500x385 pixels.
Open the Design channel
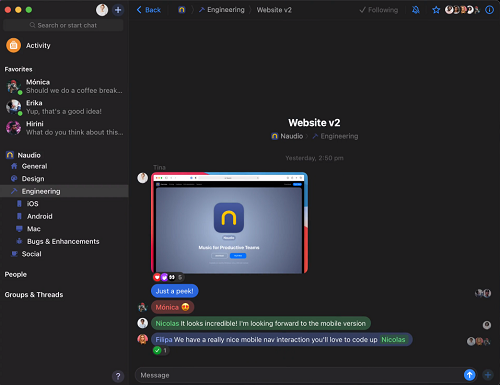[x=33, y=179]
